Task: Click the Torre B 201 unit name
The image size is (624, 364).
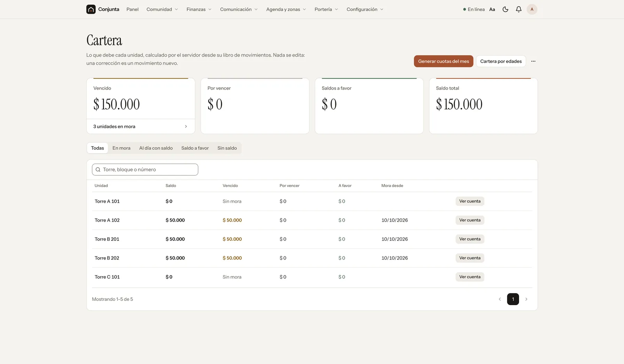Action: [107, 239]
